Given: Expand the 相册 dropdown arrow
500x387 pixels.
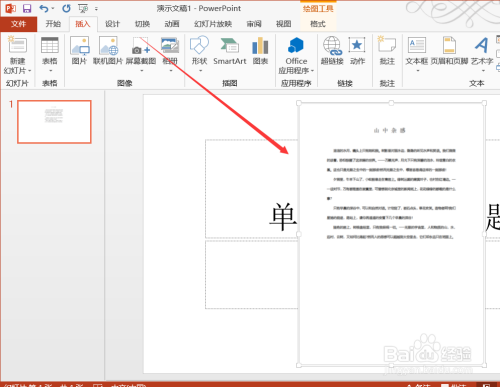Looking at the screenshot, I should (x=171, y=71).
